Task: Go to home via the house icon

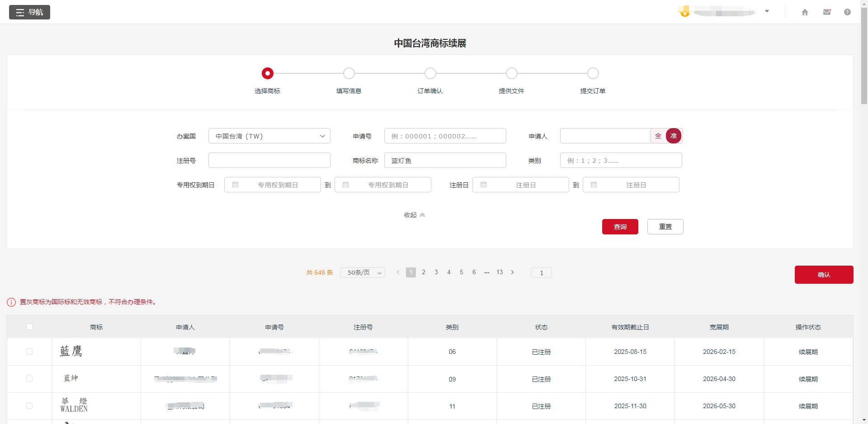Action: (805, 12)
